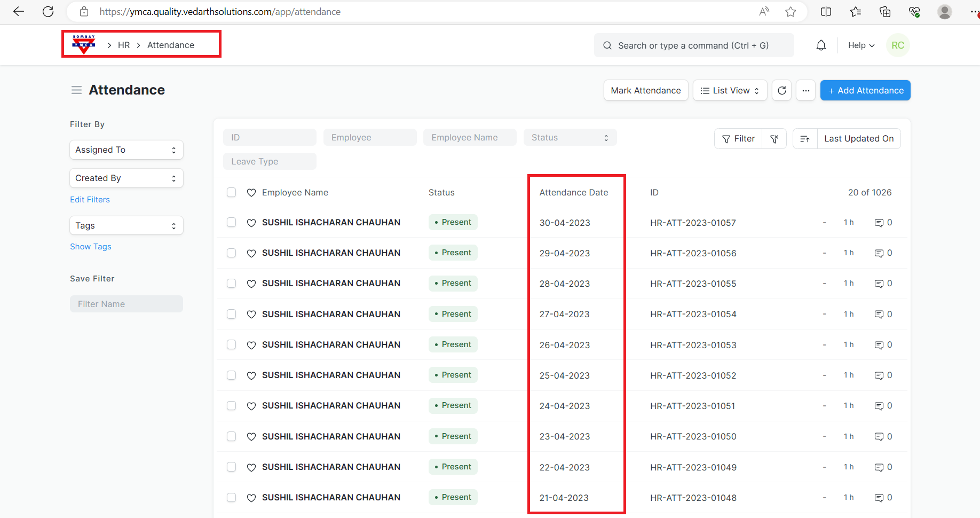
Task: Open the notifications bell
Action: click(x=821, y=45)
